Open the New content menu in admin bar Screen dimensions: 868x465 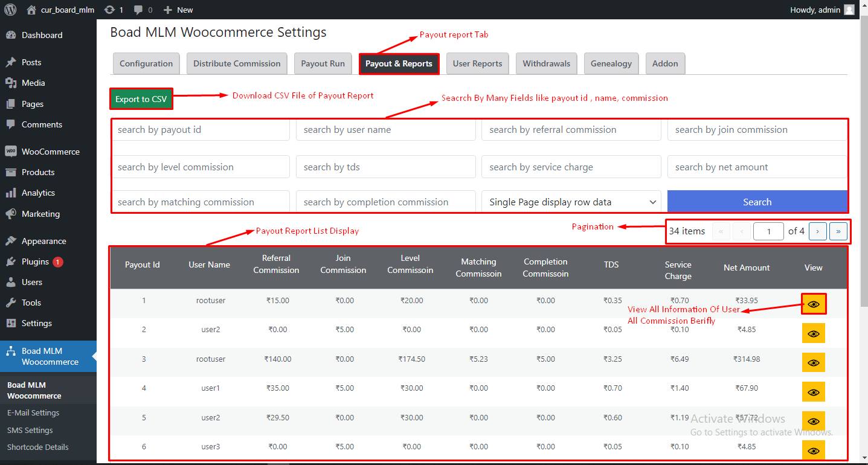[178, 9]
